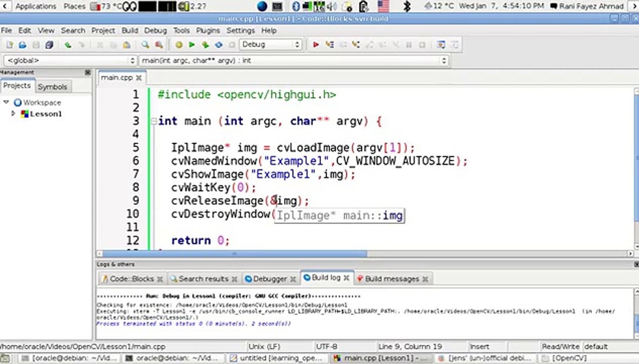Open the View menu
This screenshot has width=639, height=364.
tap(46, 30)
